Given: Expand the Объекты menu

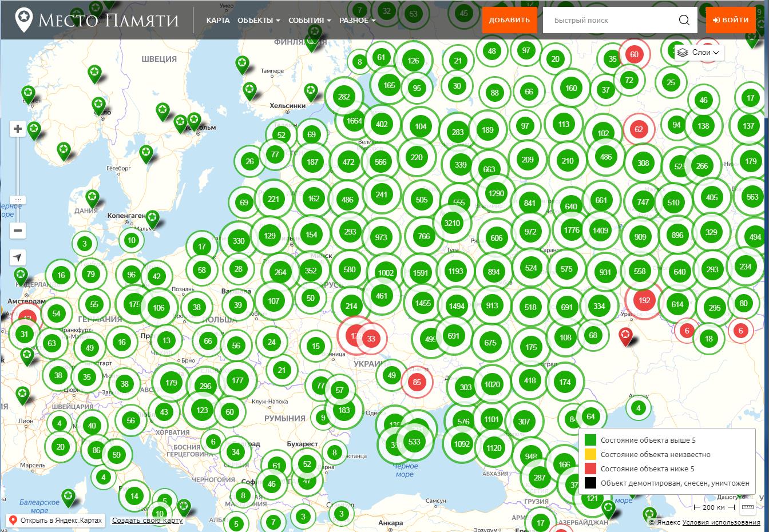Looking at the screenshot, I should click(259, 20).
